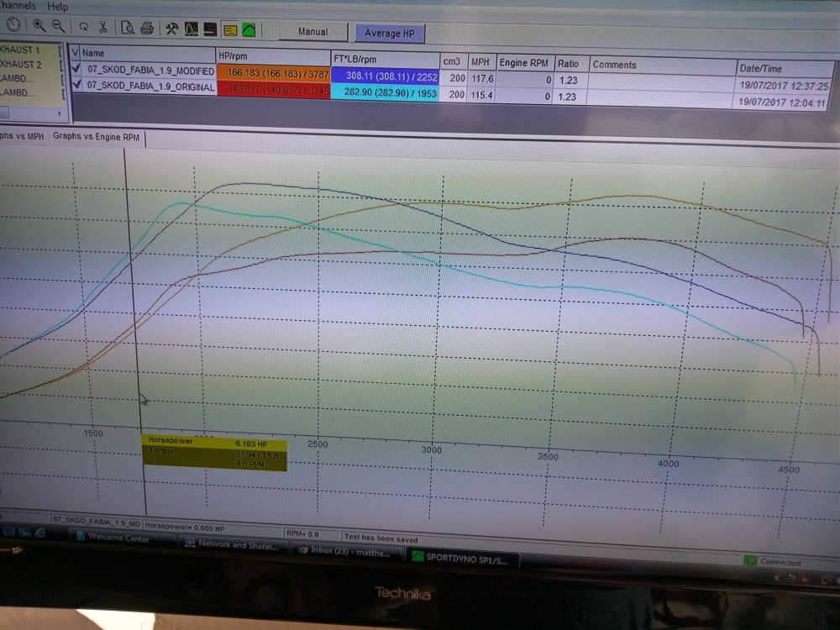
Task: Click the MPH column header
Action: click(481, 61)
